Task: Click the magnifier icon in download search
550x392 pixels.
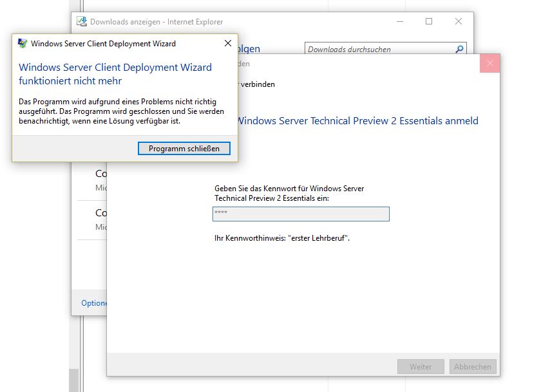Action: click(x=459, y=49)
